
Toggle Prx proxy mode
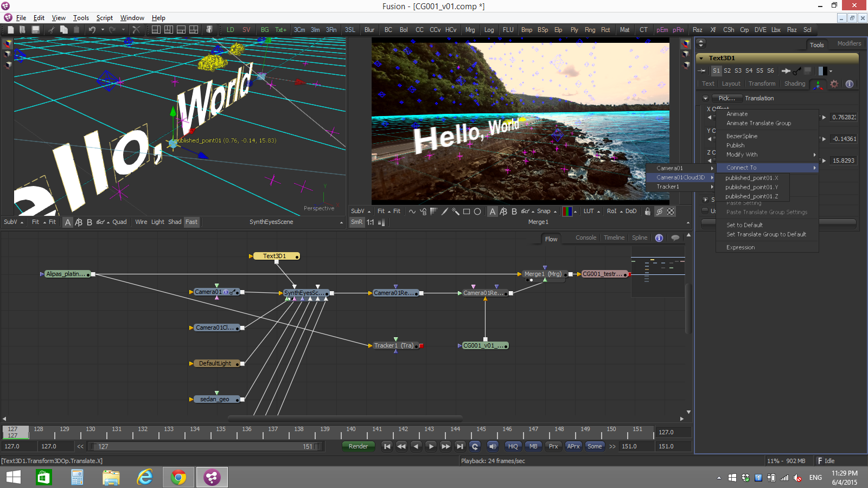(x=553, y=446)
